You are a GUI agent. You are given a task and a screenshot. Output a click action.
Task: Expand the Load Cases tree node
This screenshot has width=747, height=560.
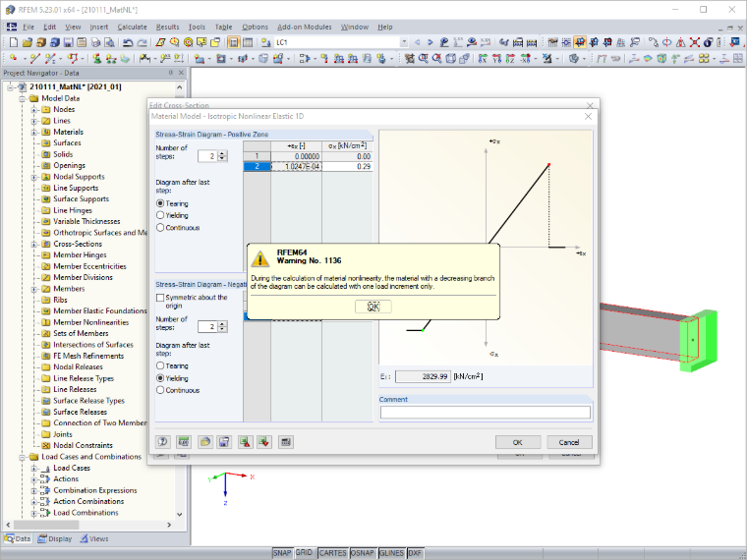coord(33,468)
